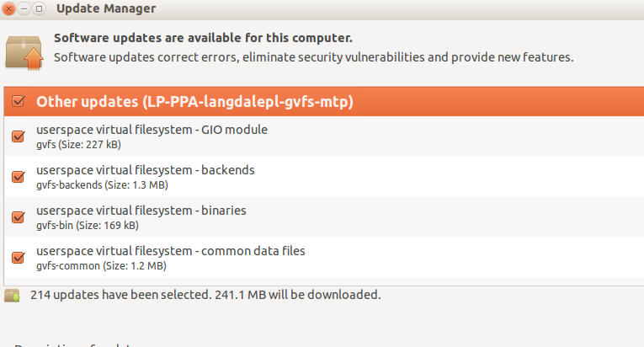Minimize the Update Manager window
This screenshot has width=644, height=347.
(24, 9)
